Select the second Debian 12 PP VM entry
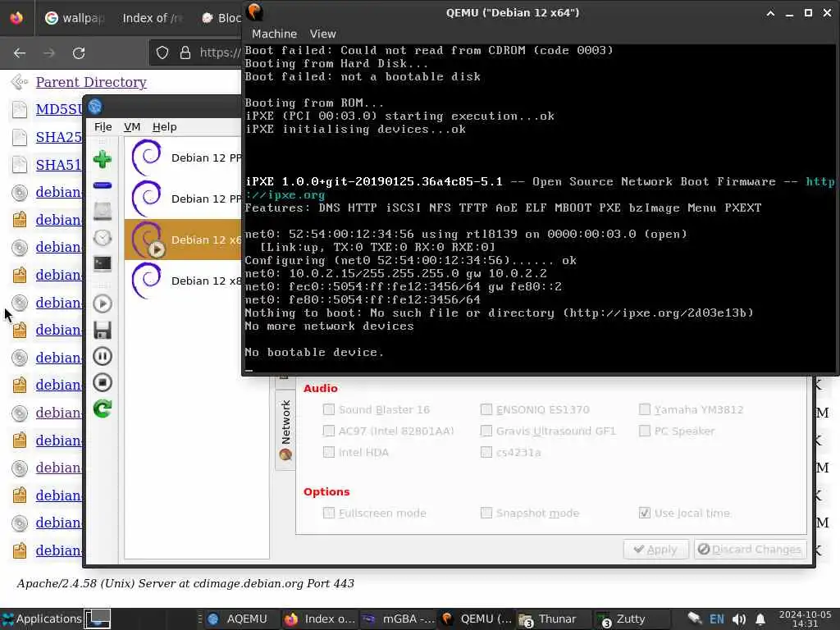Screen dimensions: 840x630 tap(183, 199)
